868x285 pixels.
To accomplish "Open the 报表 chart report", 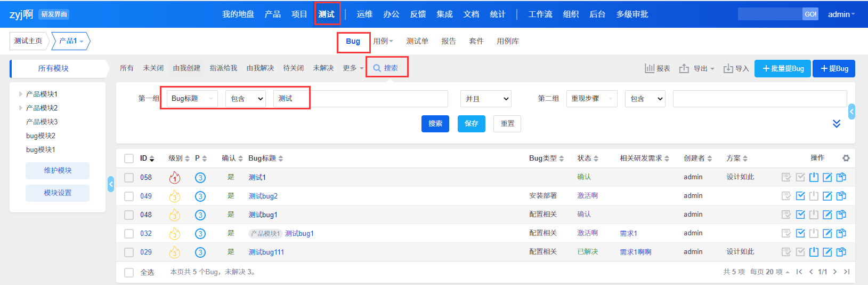I will [x=658, y=68].
